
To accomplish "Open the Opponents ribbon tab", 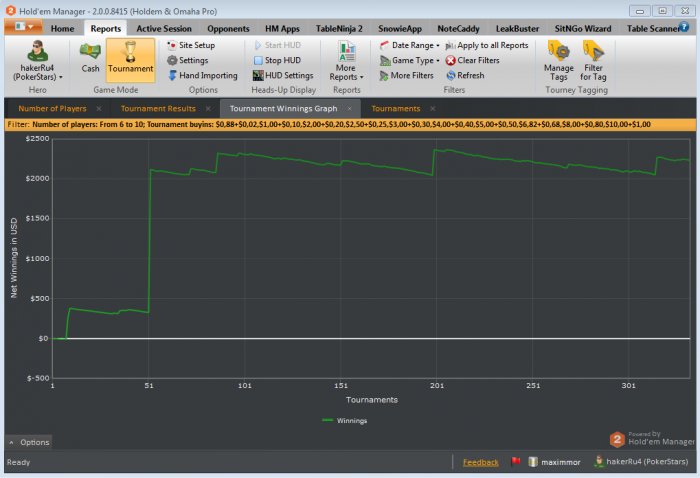I will pos(228,29).
